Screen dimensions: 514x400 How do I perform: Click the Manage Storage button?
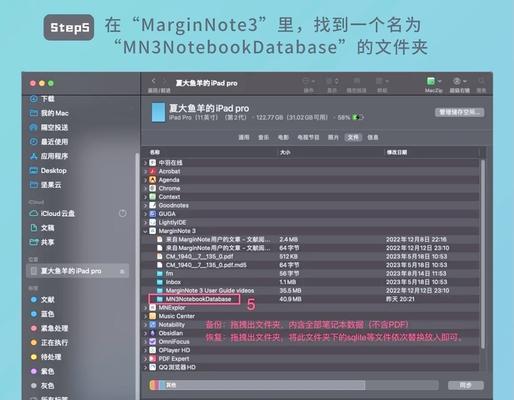coord(460,112)
